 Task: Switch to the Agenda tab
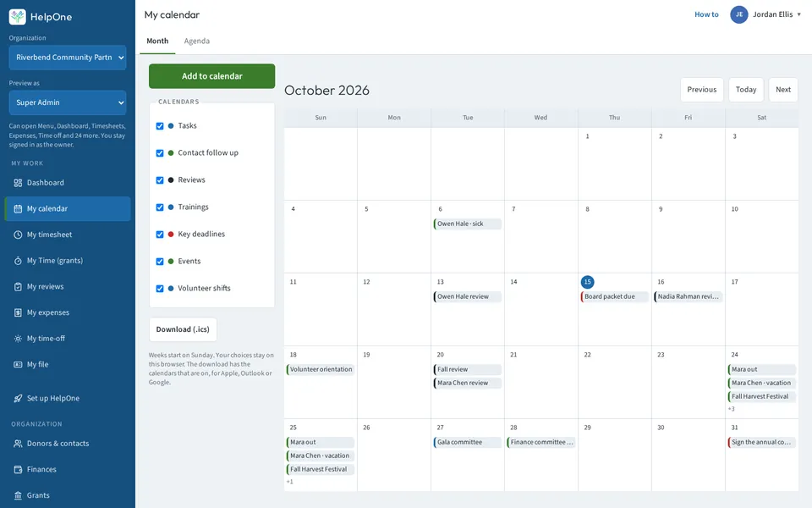click(197, 41)
